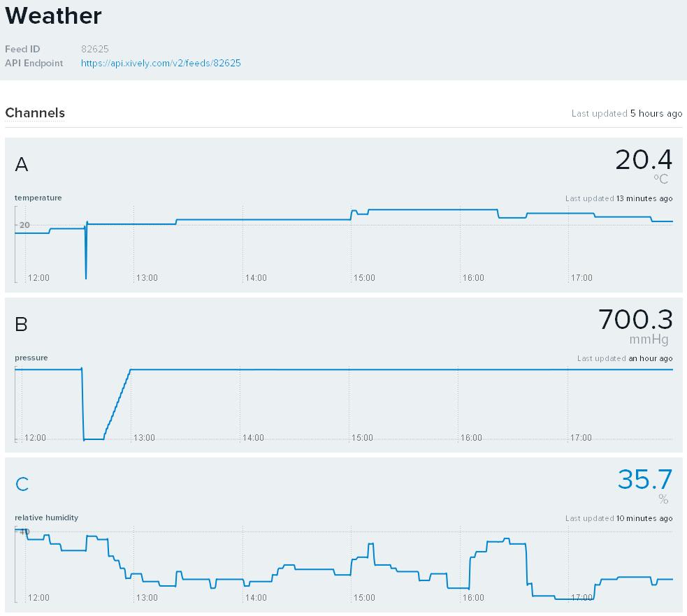The height and width of the screenshot is (616, 687).
Task: Click the 15:00 marker on temperature graph
Action: [x=364, y=278]
